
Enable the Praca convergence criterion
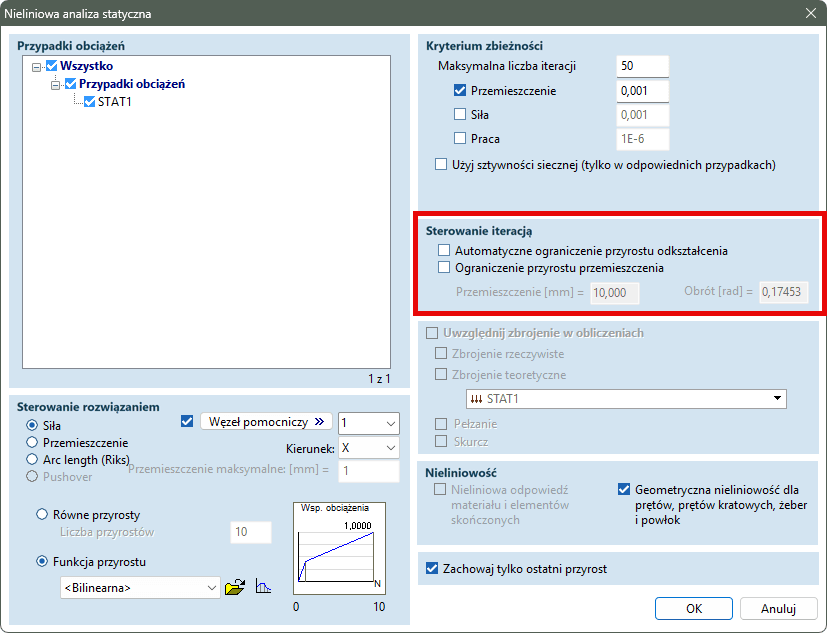click(460, 139)
